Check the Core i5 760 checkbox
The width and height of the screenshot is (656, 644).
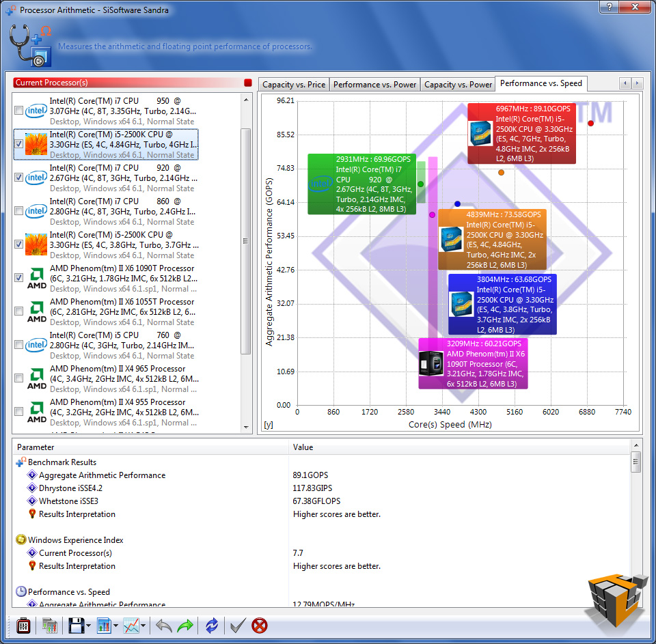[18, 345]
